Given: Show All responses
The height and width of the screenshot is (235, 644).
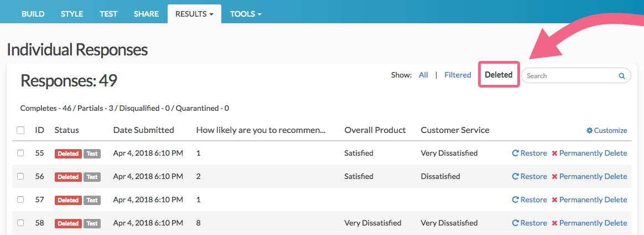Looking at the screenshot, I should (423, 75).
